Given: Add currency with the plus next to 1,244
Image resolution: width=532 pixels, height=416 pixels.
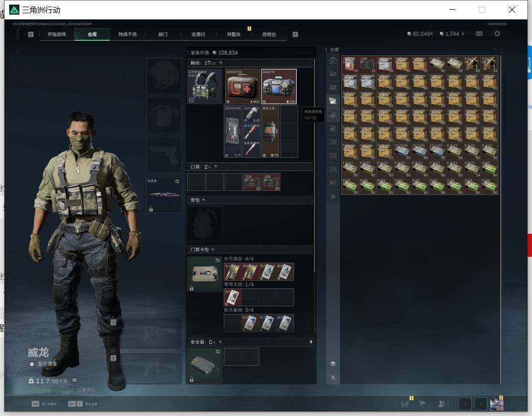Looking at the screenshot, I should click(463, 34).
